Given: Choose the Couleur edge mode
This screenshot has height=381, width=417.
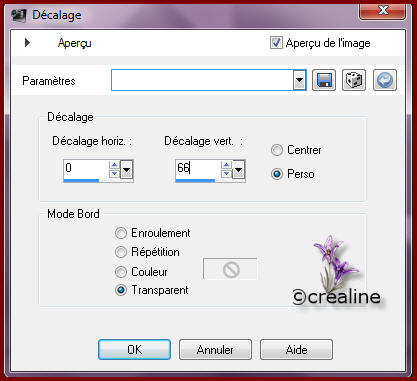Looking at the screenshot, I should (121, 272).
